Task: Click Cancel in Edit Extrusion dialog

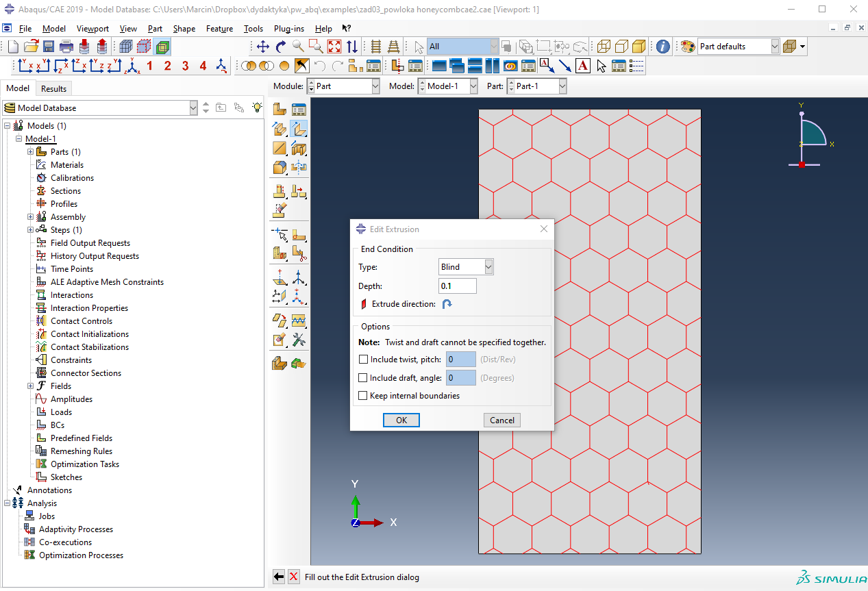Action: coord(501,420)
